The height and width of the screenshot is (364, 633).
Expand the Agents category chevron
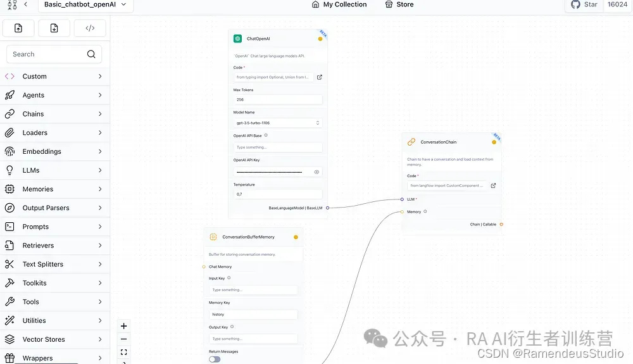click(x=100, y=95)
